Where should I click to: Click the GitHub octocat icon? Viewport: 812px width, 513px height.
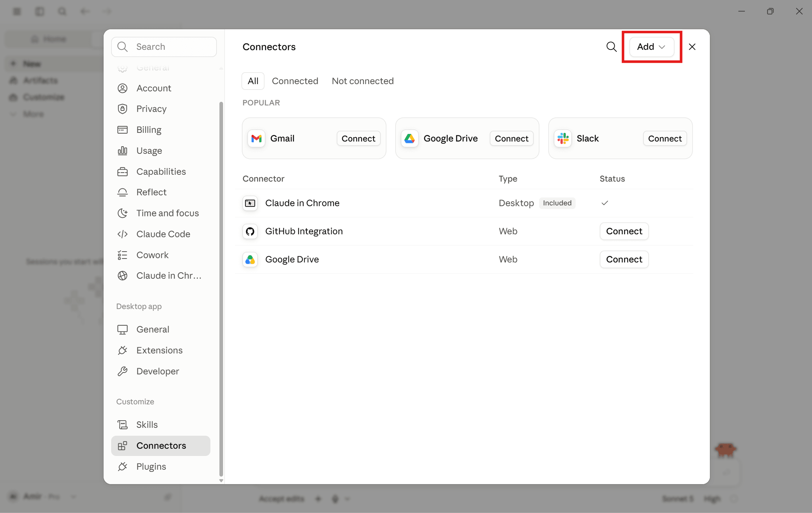250,231
